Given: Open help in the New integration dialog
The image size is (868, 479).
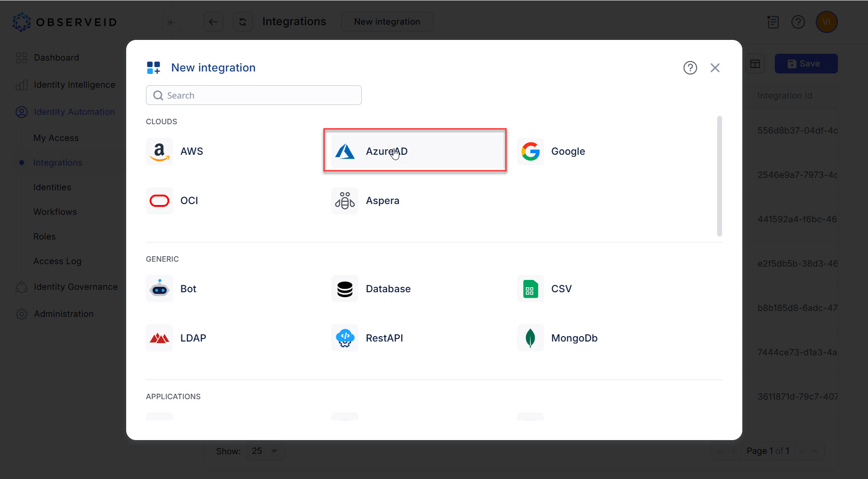Looking at the screenshot, I should [x=690, y=68].
